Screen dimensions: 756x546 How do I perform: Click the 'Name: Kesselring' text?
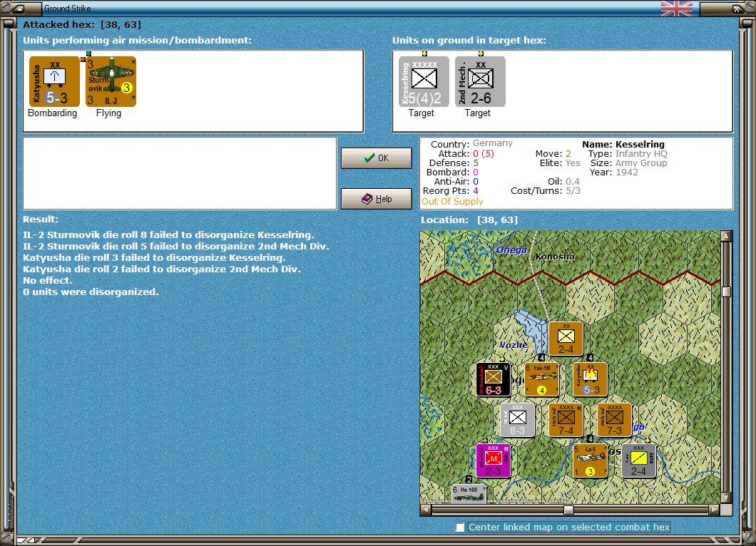pos(623,144)
